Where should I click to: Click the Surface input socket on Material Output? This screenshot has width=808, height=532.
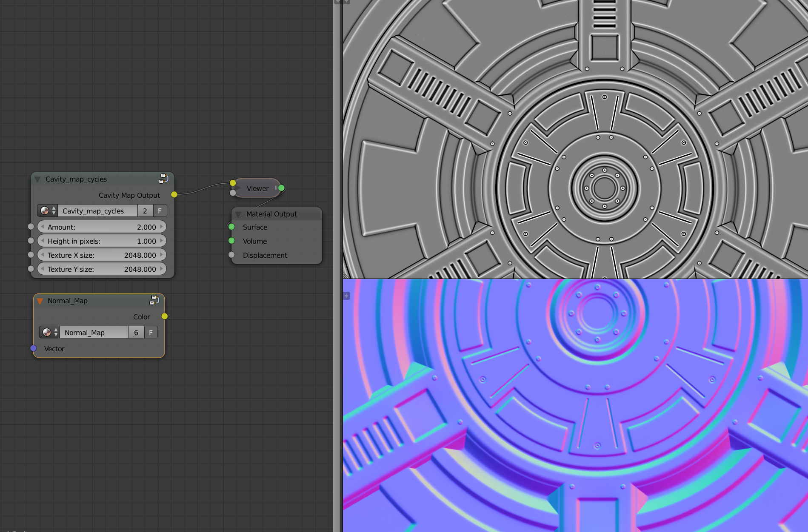(x=232, y=227)
